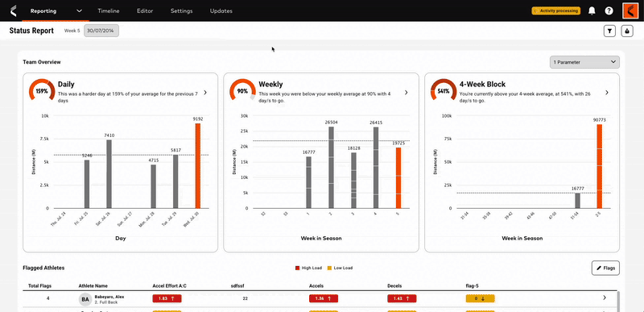Screen dimensions: 644x312
Task: Click the 4-Week Block 541% gauge
Action: point(444,90)
